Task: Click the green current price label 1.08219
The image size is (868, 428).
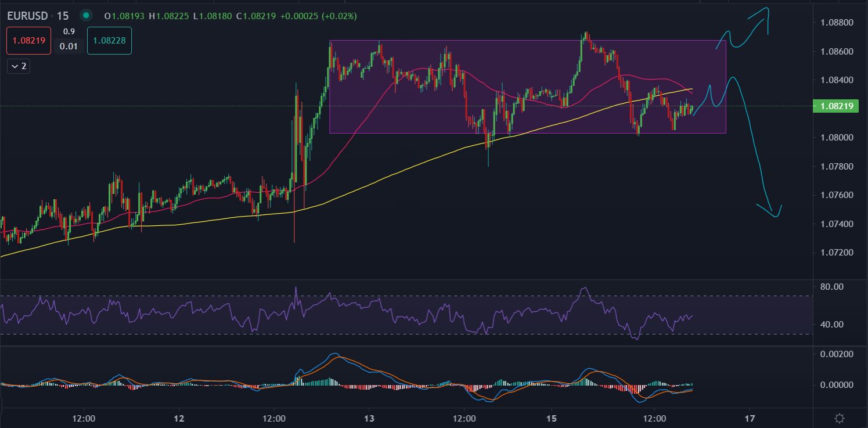Action: [x=836, y=106]
